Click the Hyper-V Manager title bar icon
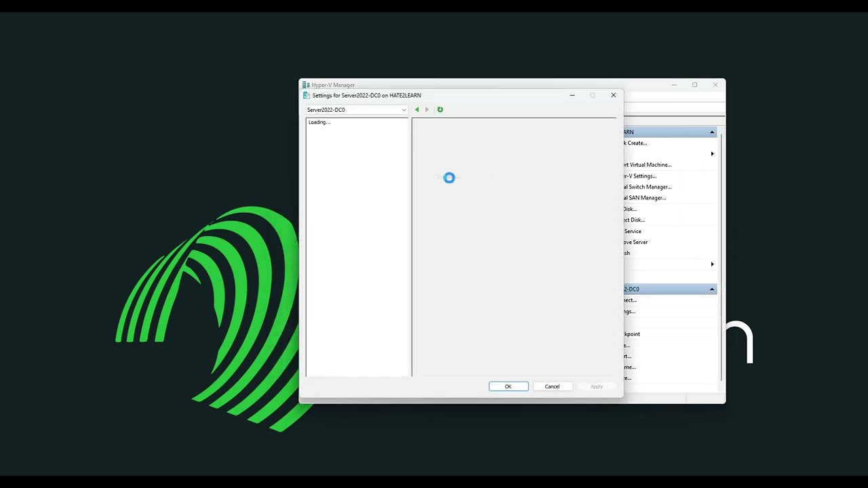868x488 pixels. (307, 85)
